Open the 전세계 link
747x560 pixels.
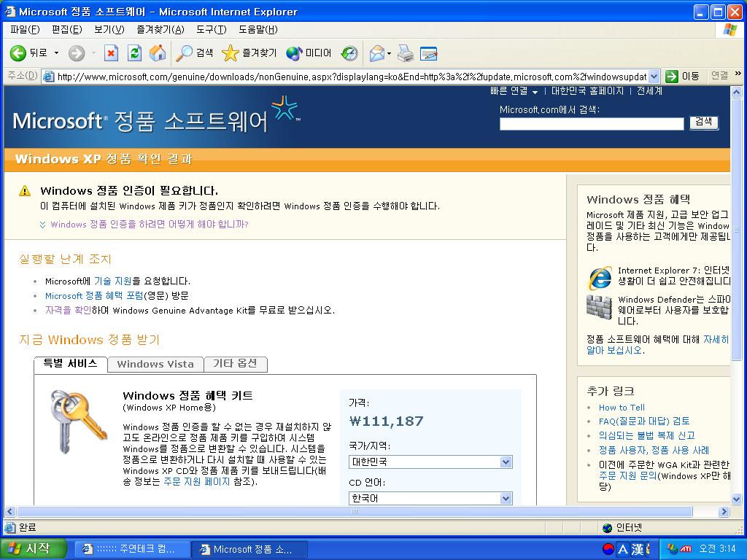(649, 91)
